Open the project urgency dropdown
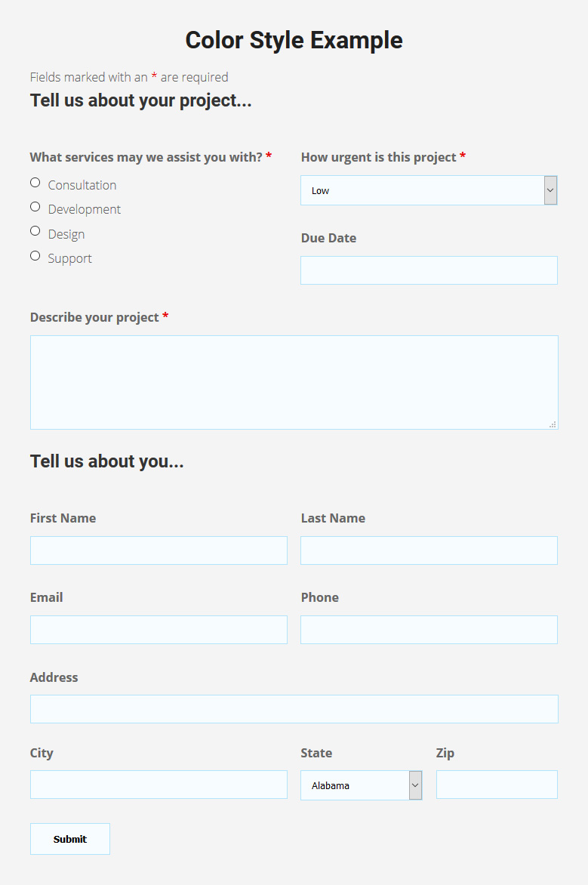This screenshot has height=885, width=588. tap(422, 190)
